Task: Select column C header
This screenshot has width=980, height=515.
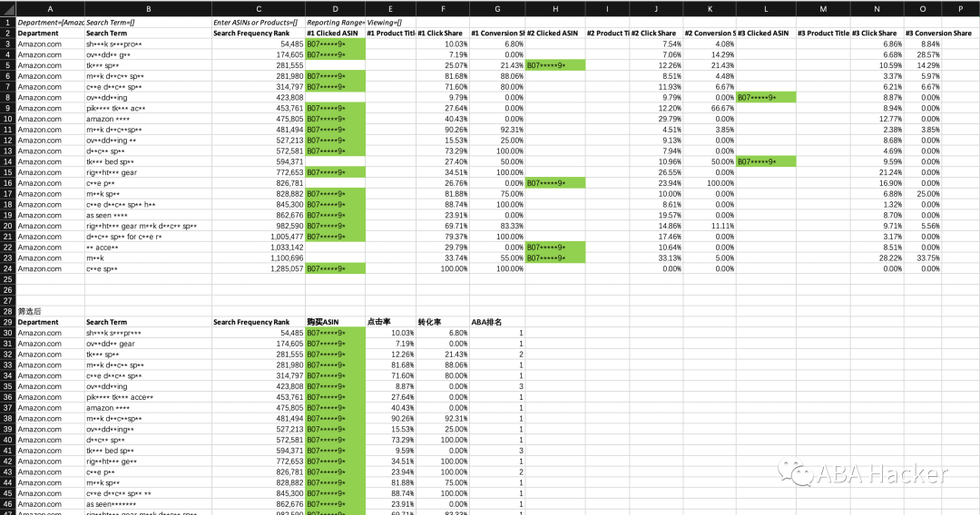Action: (x=258, y=9)
